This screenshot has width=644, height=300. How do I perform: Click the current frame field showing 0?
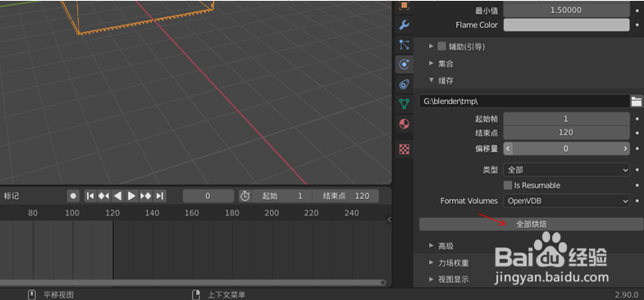(208, 196)
